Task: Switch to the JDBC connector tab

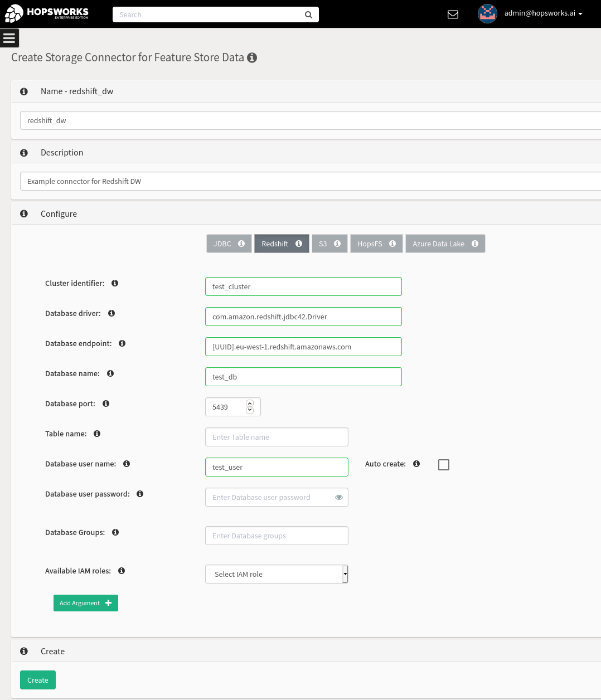Action: [229, 244]
